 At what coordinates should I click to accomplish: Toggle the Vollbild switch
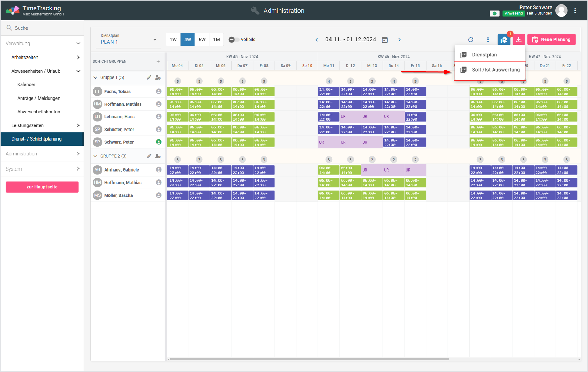tap(234, 40)
